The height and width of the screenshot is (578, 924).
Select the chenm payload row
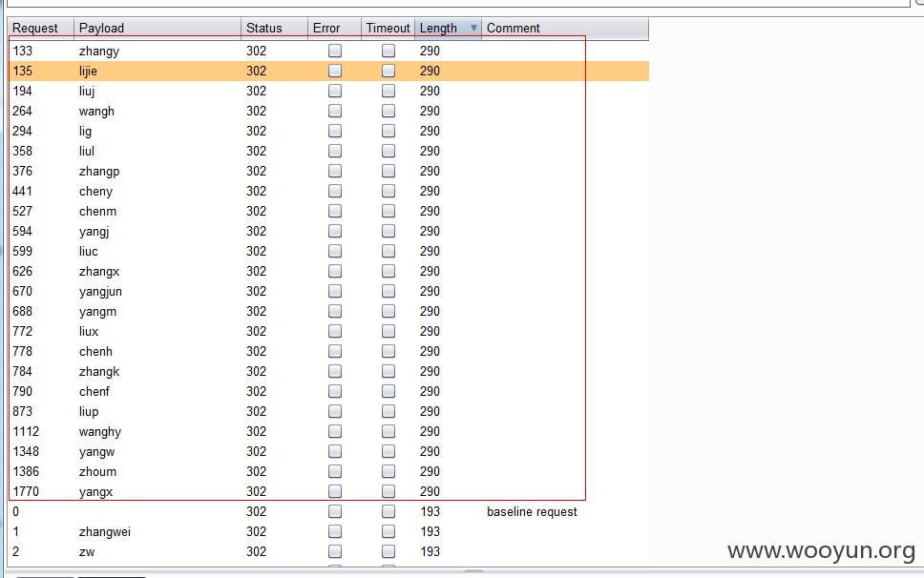[x=328, y=211]
